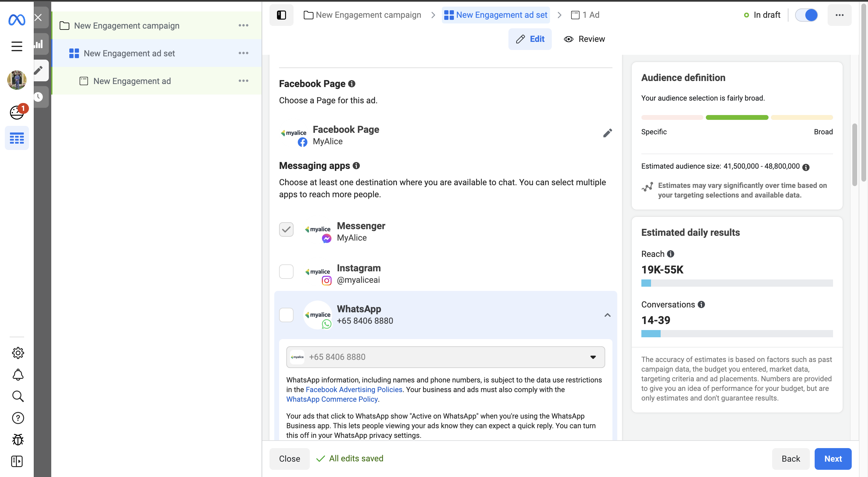
Task: Open the WhatsApp phone number dropdown
Action: (445, 357)
